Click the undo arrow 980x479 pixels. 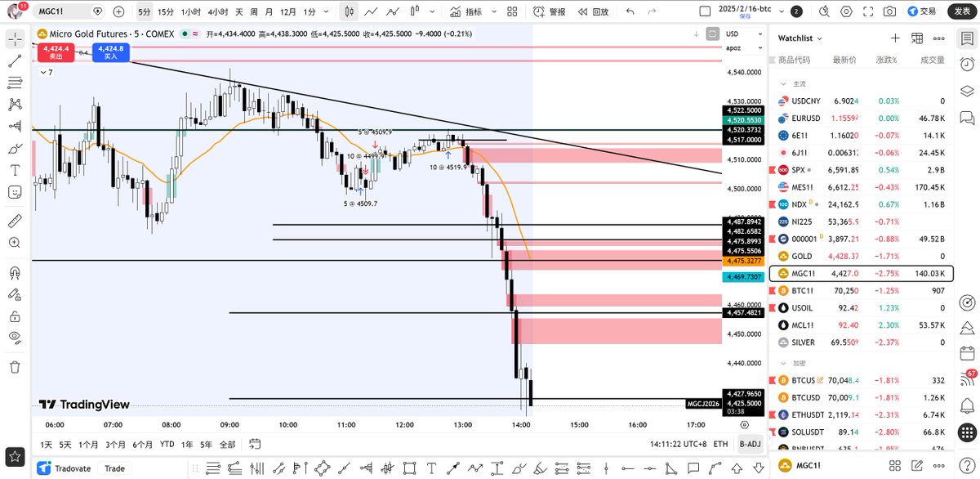pos(630,11)
